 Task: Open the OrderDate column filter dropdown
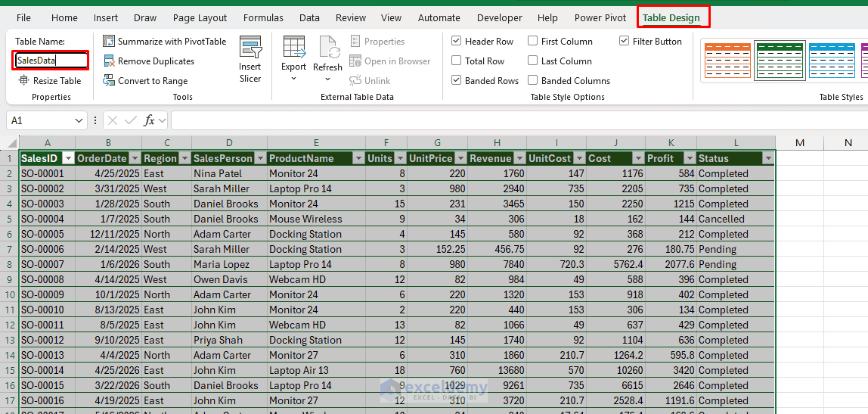click(135, 158)
